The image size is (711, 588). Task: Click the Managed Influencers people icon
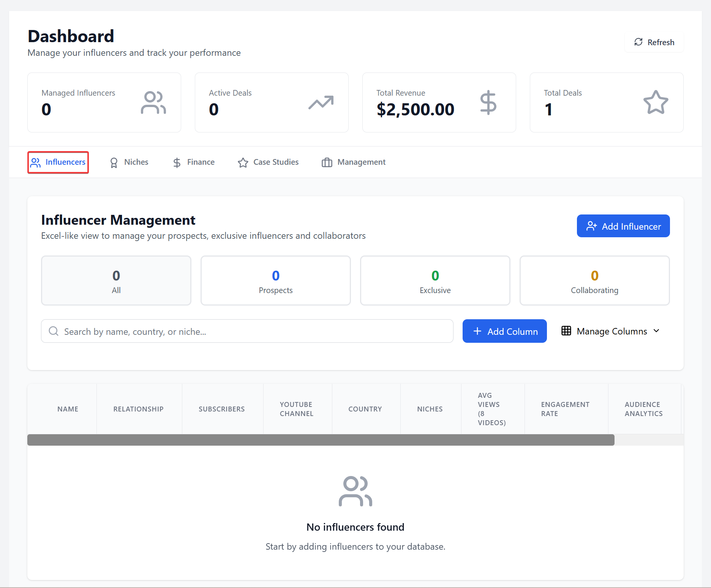(153, 102)
